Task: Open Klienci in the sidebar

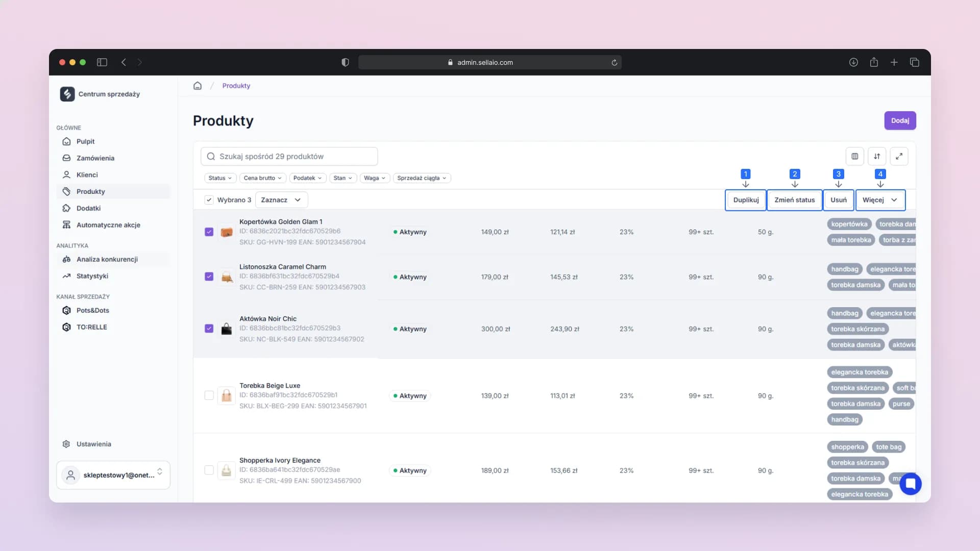Action: (x=113, y=174)
